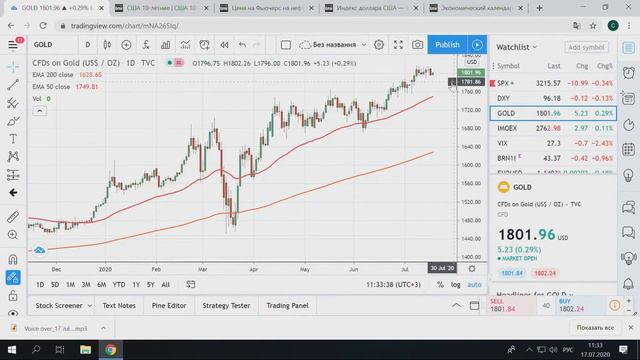This screenshot has width=640, height=360.
Task: Open the D timeframe selector
Action: [x=87, y=45]
